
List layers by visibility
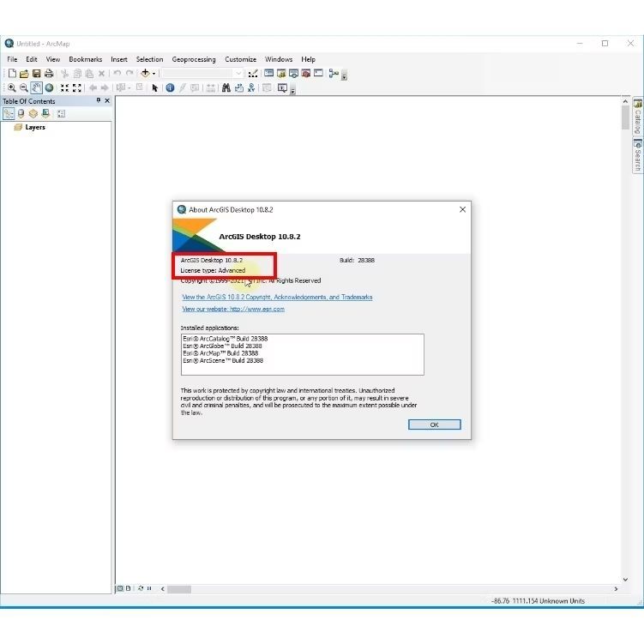[33, 113]
